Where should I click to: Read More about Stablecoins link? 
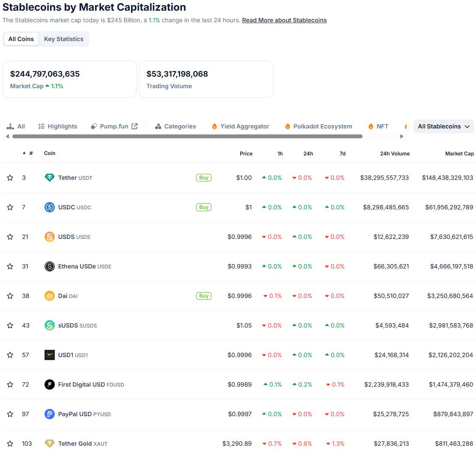pyautogui.click(x=284, y=21)
